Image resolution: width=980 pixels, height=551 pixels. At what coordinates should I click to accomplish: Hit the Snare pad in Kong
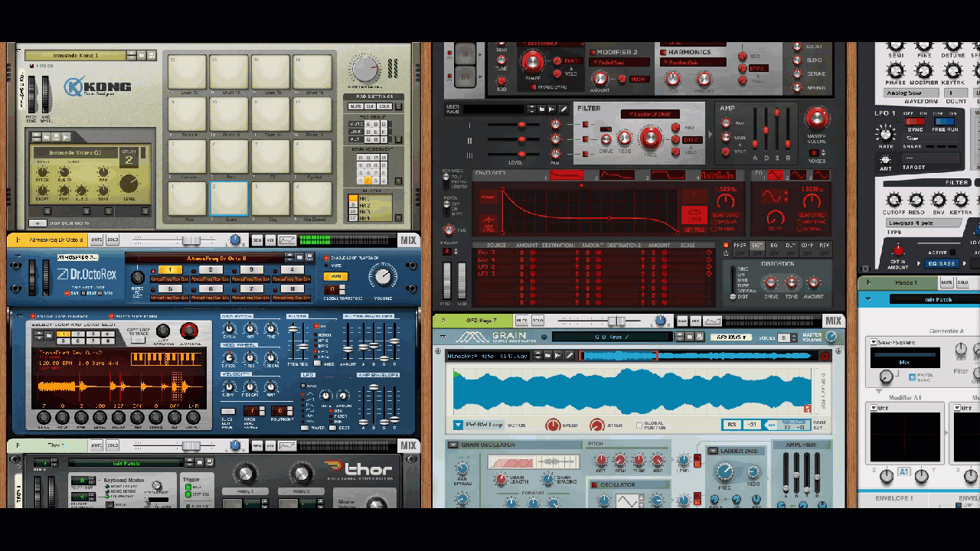229,197
